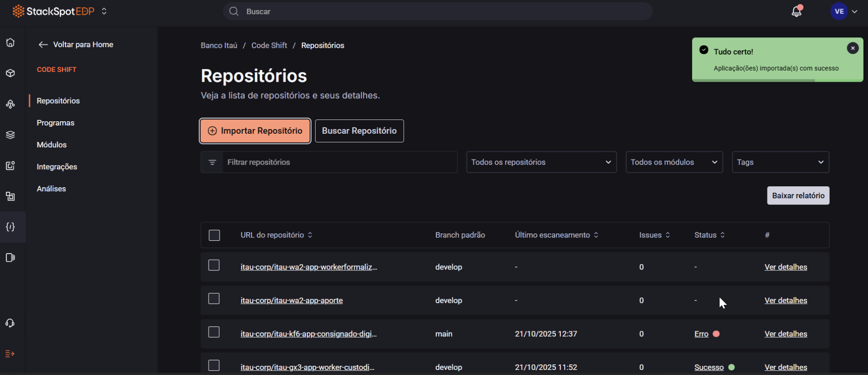Open Integrações in the side menu
Screen dimensions: 868x375
point(57,167)
